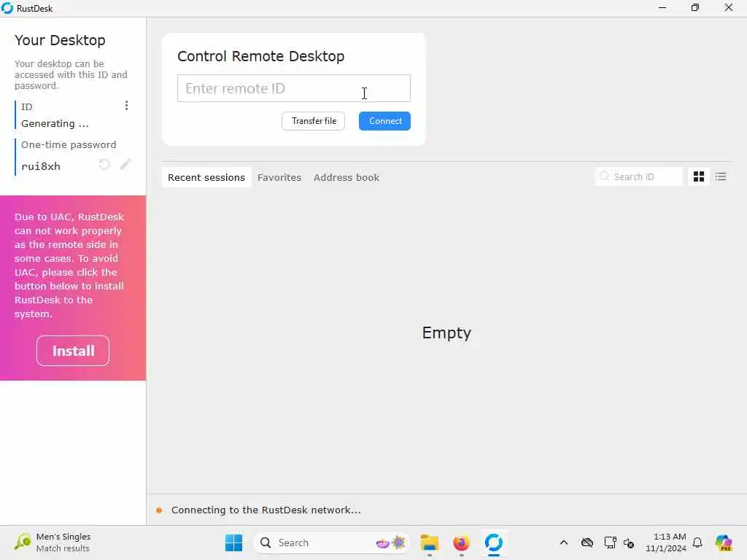Open the ID options three-dot menu

pyautogui.click(x=126, y=106)
